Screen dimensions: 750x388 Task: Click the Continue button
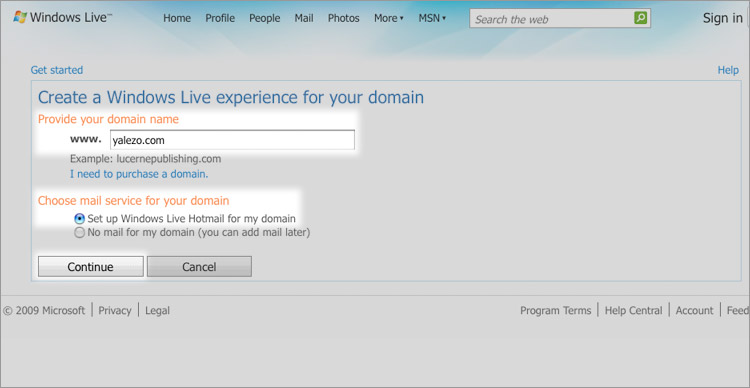pyautogui.click(x=90, y=266)
